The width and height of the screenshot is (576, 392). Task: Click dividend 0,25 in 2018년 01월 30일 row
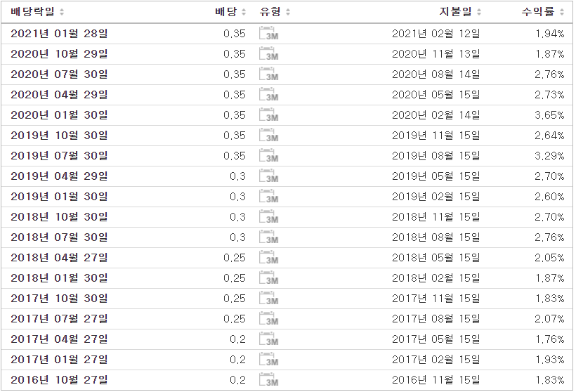(235, 278)
